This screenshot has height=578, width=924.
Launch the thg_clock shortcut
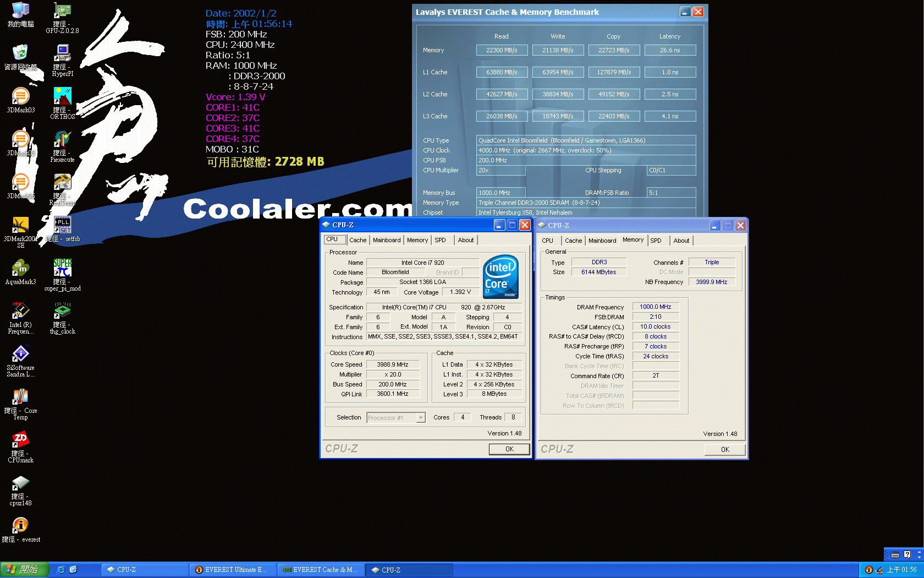[x=62, y=318]
